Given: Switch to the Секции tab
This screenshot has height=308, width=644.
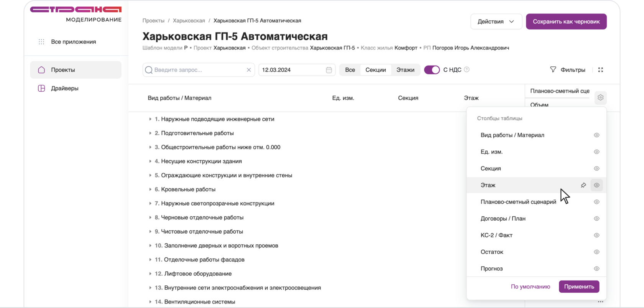Looking at the screenshot, I should click(376, 70).
